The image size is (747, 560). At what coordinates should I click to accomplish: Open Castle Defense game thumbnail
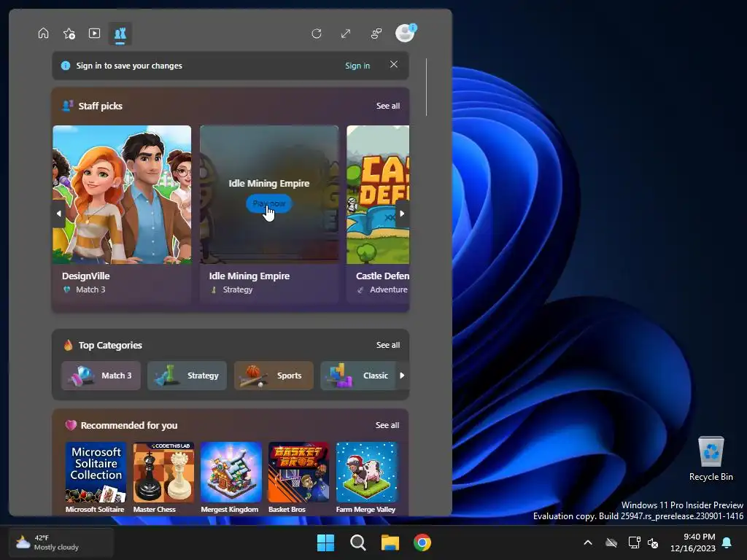point(378,194)
